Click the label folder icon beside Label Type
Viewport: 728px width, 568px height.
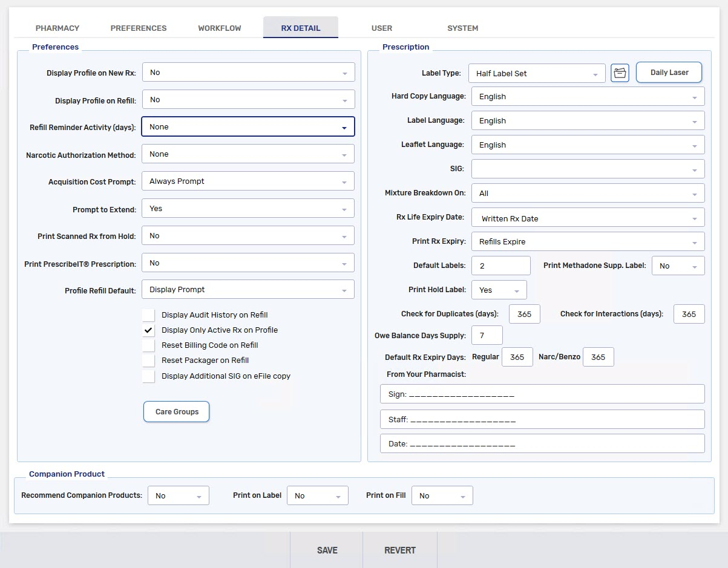tap(620, 73)
